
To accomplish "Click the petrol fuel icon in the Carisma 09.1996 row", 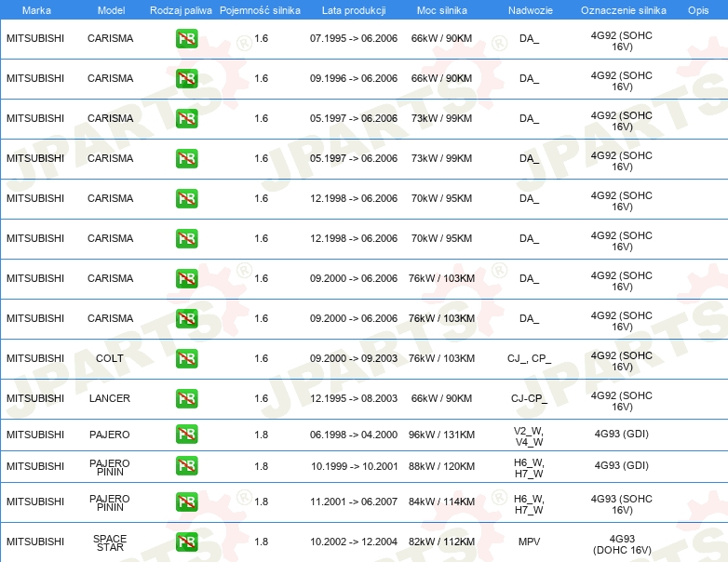I will pyautogui.click(x=186, y=78).
